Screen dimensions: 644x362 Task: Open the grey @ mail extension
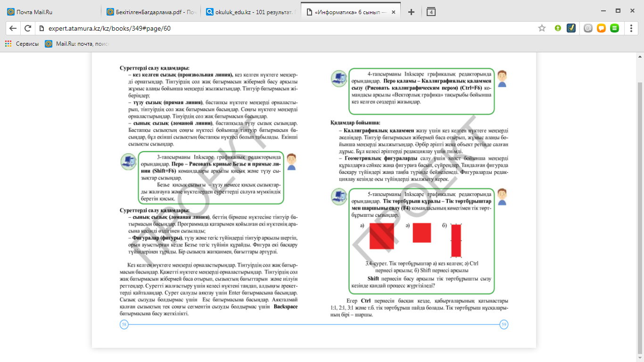click(x=588, y=28)
